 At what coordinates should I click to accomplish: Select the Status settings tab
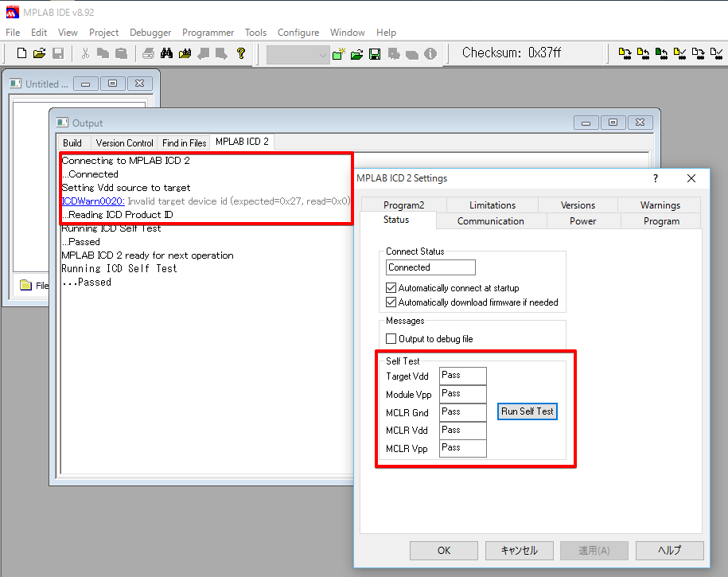396,220
